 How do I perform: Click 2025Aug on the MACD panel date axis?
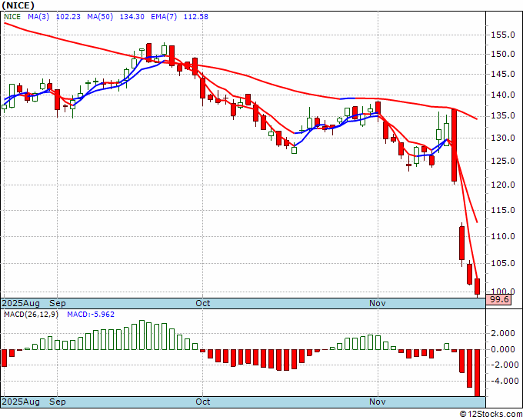click(21, 402)
